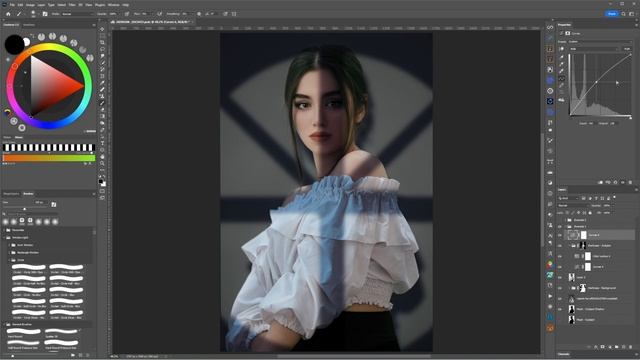
Task: Open the brush settings panel icon in options bar
Action: (x=45, y=14)
